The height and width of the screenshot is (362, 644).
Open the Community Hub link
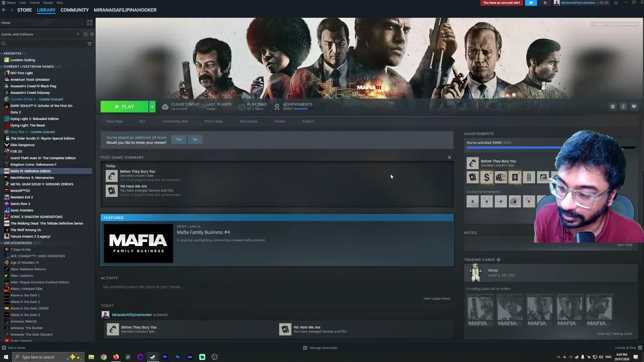[x=175, y=121]
